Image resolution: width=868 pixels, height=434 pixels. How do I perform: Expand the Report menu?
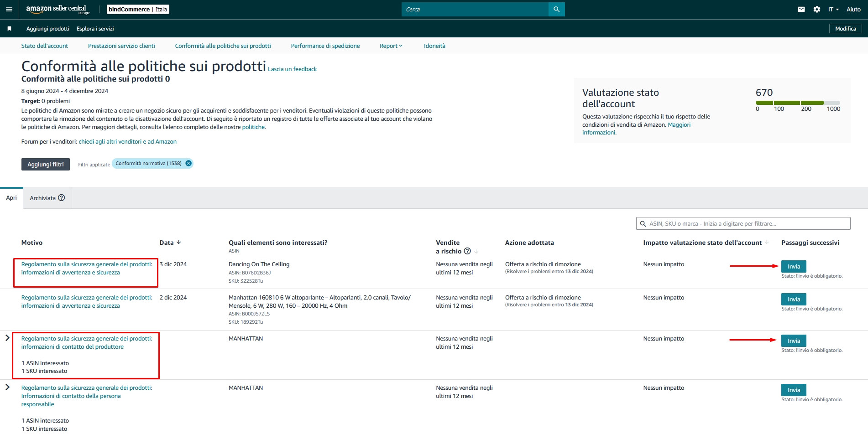391,46
